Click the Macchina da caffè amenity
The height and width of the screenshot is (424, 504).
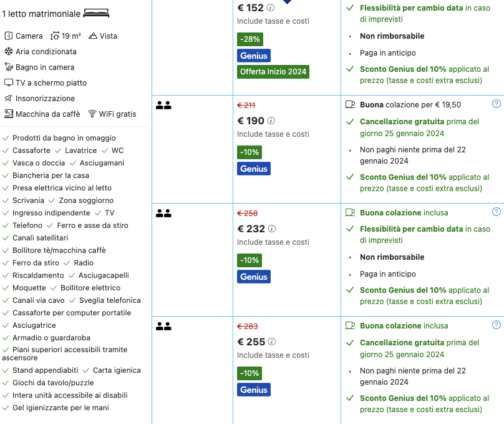click(47, 114)
